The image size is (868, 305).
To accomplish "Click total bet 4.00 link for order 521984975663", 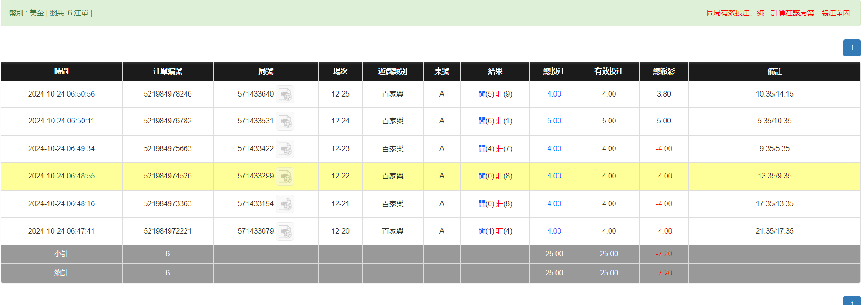I will click(554, 149).
